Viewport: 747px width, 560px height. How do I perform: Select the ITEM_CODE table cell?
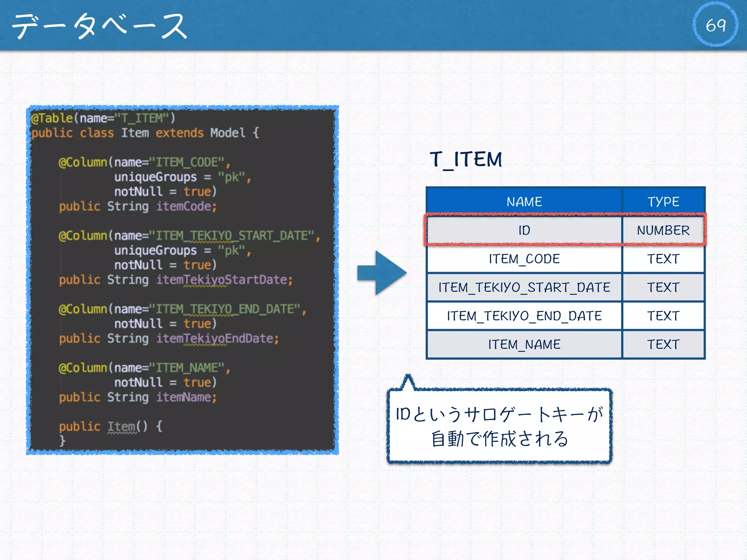[524, 259]
